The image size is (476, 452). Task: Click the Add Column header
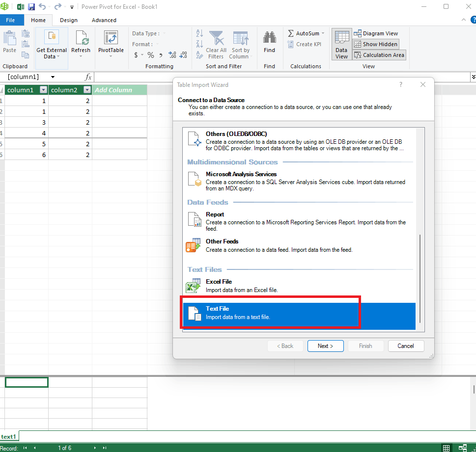[x=119, y=90]
